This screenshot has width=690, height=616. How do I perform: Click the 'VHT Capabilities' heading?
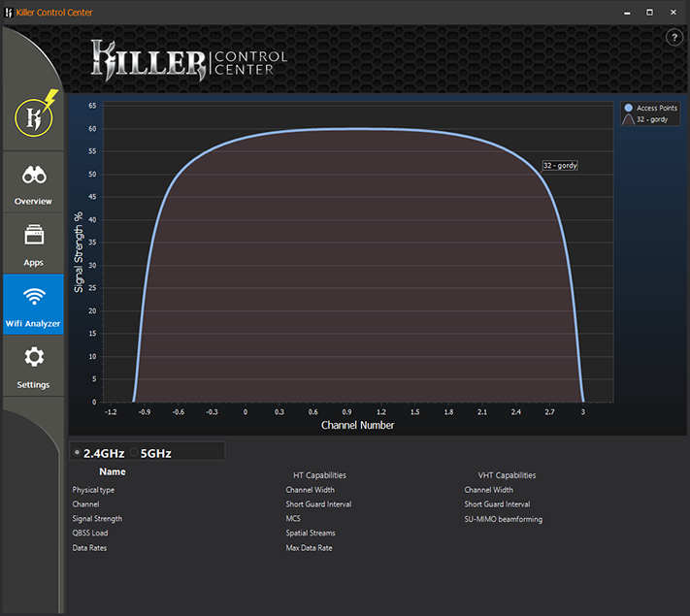(507, 475)
